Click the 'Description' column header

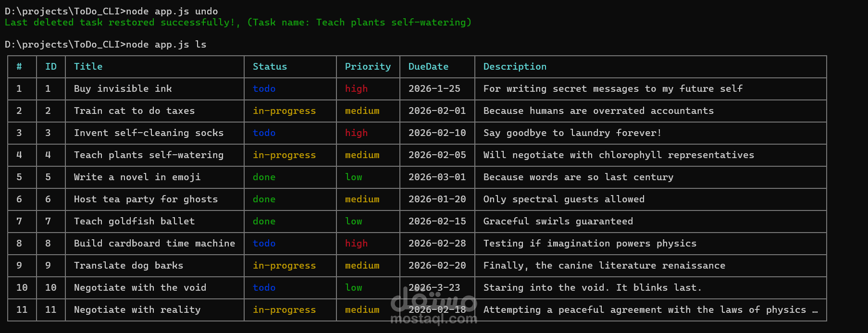[515, 67]
